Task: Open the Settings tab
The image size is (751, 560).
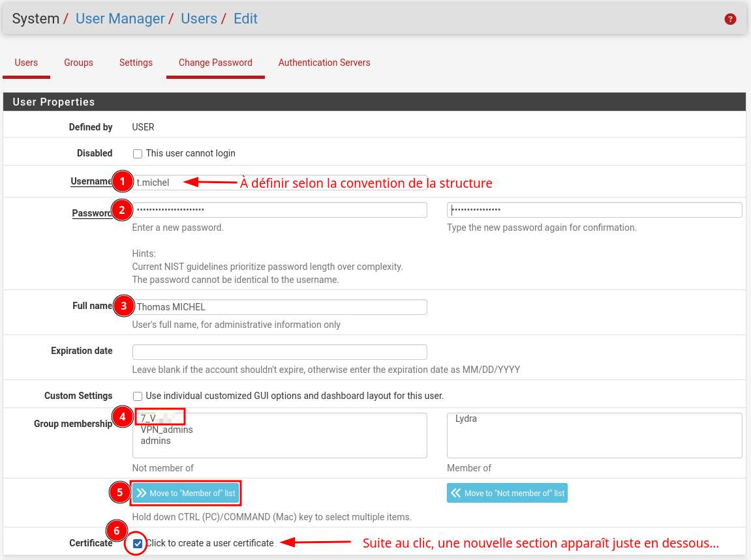Action: (x=136, y=63)
